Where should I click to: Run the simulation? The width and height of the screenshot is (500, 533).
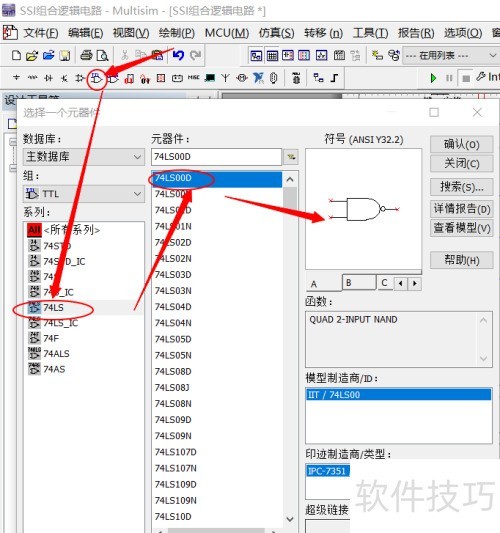coord(433,78)
